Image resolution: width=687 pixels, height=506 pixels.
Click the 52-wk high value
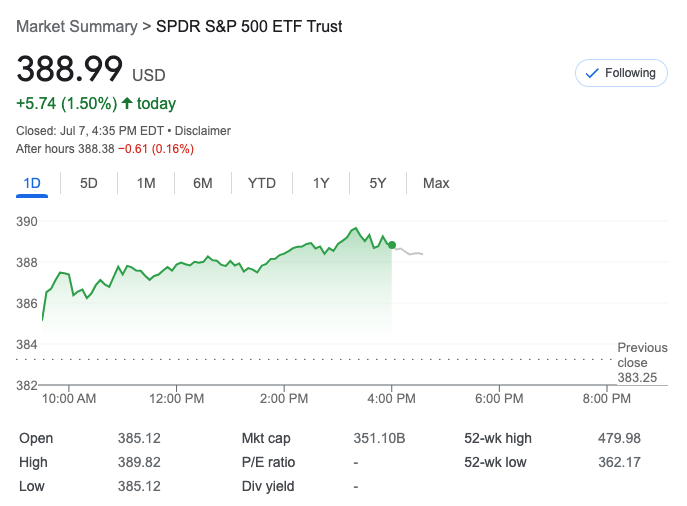618,438
